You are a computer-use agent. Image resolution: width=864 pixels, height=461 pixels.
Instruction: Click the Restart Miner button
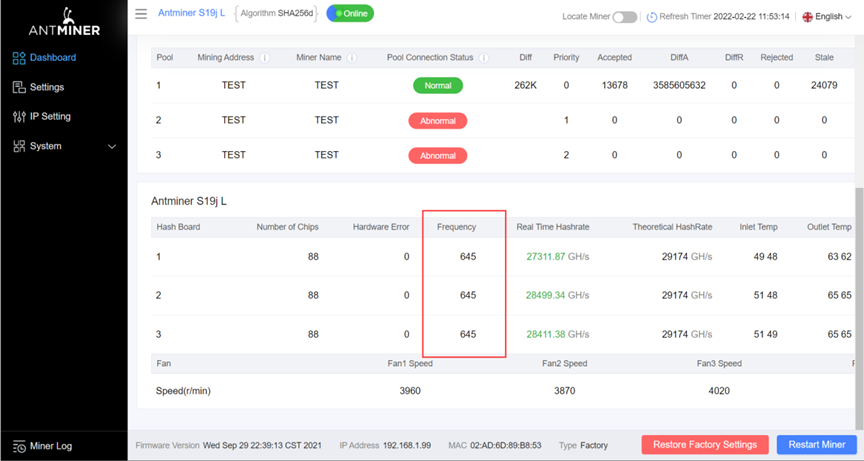[x=816, y=444]
